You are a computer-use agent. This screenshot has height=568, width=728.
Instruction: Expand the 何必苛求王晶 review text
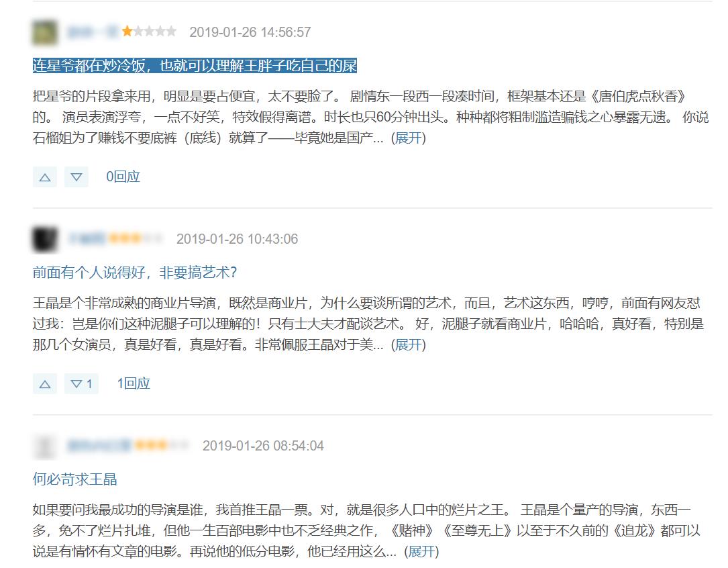coord(421,552)
